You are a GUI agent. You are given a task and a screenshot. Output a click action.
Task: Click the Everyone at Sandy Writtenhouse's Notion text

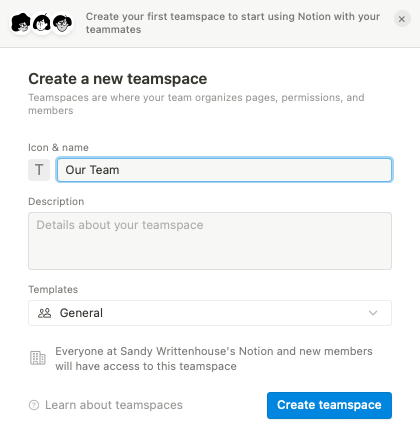(214, 359)
